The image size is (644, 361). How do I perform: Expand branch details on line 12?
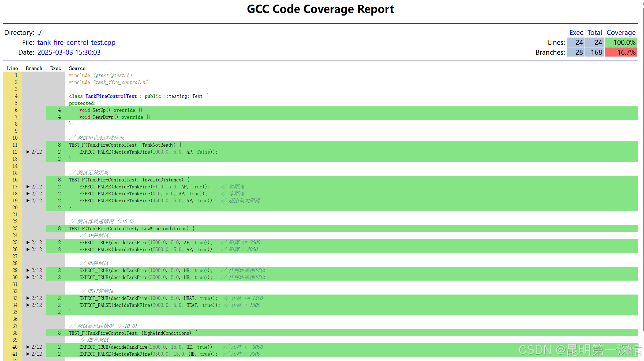click(28, 152)
